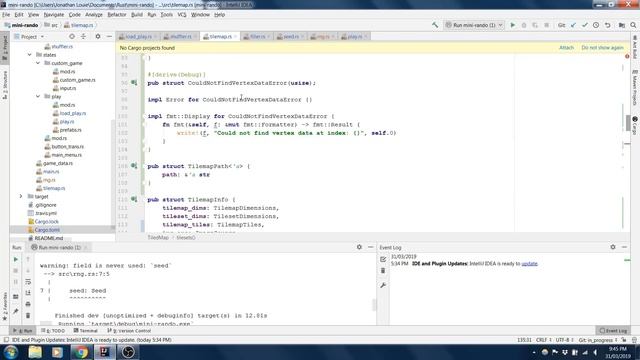Image resolution: width=640 pixels, height=360 pixels.
Task: Switch to seed.rs editor tab
Action: point(291,37)
